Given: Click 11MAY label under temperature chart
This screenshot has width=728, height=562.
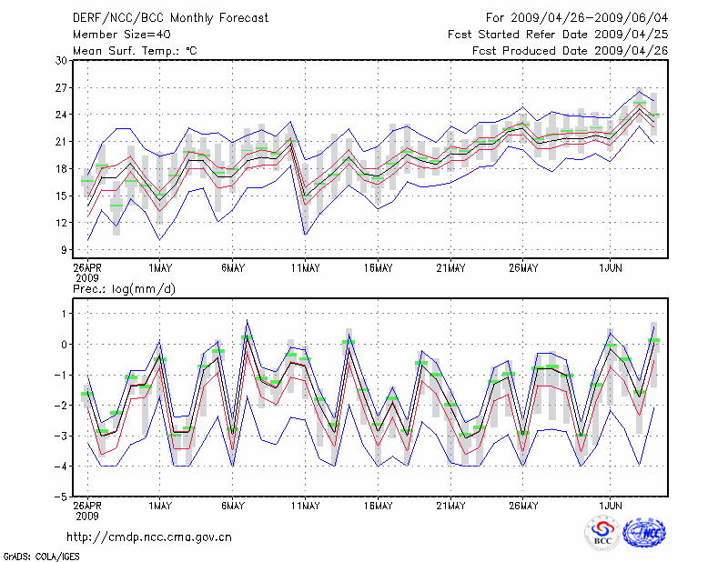Looking at the screenshot, I should [306, 268].
